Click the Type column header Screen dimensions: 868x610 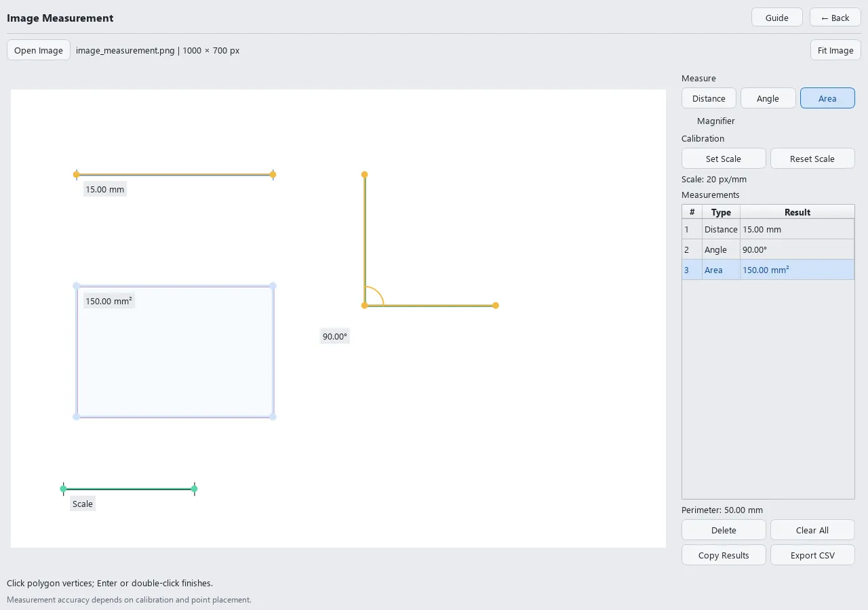[721, 212]
